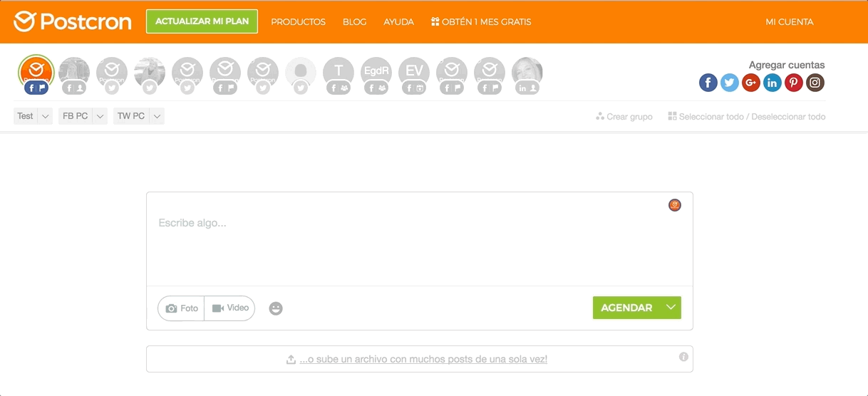Add a Twitter account
This screenshot has width=868, height=396.
tap(729, 83)
